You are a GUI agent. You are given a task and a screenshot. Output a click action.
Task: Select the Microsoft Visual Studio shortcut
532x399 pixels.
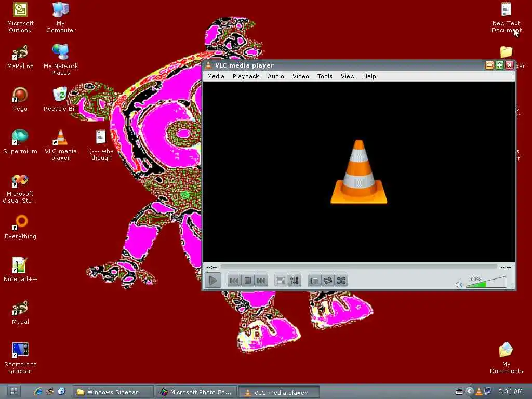(x=20, y=188)
